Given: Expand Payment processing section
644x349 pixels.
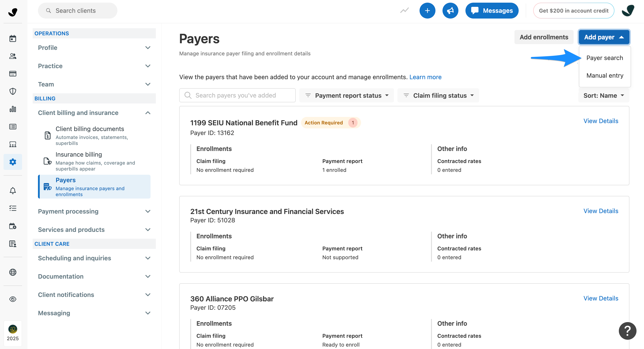Looking at the screenshot, I should [94, 211].
